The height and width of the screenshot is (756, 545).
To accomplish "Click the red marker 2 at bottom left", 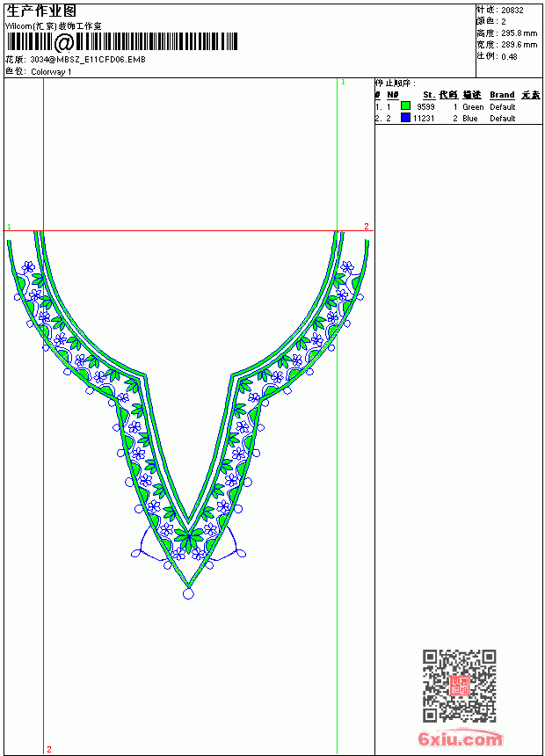I will click(x=48, y=749).
